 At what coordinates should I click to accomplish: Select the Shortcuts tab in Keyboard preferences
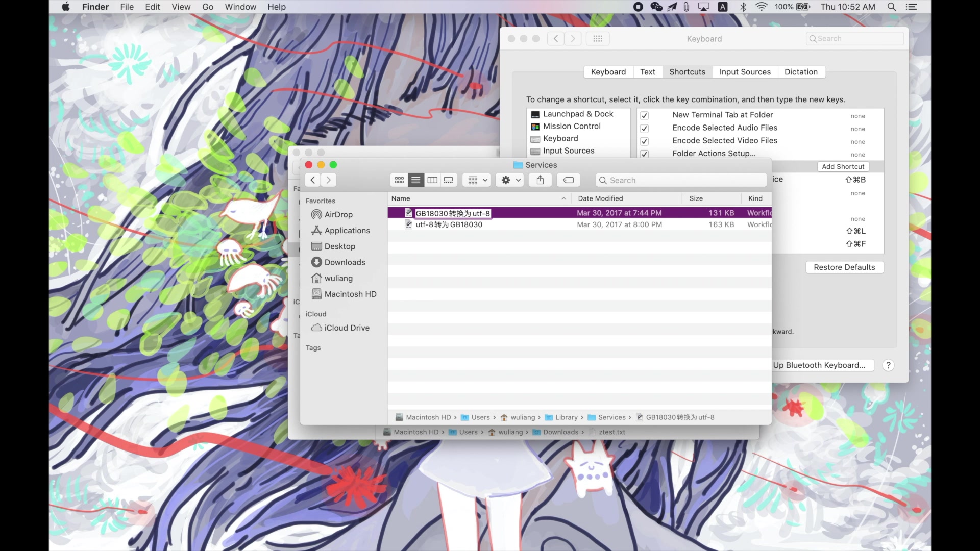(687, 71)
